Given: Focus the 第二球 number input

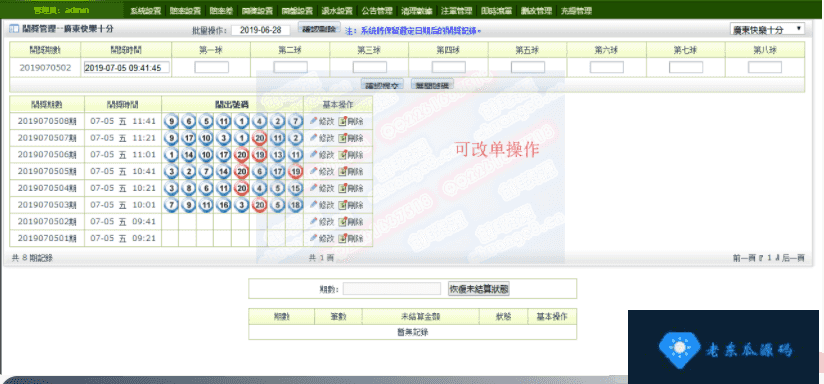Looking at the screenshot, I should pyautogui.click(x=291, y=67).
